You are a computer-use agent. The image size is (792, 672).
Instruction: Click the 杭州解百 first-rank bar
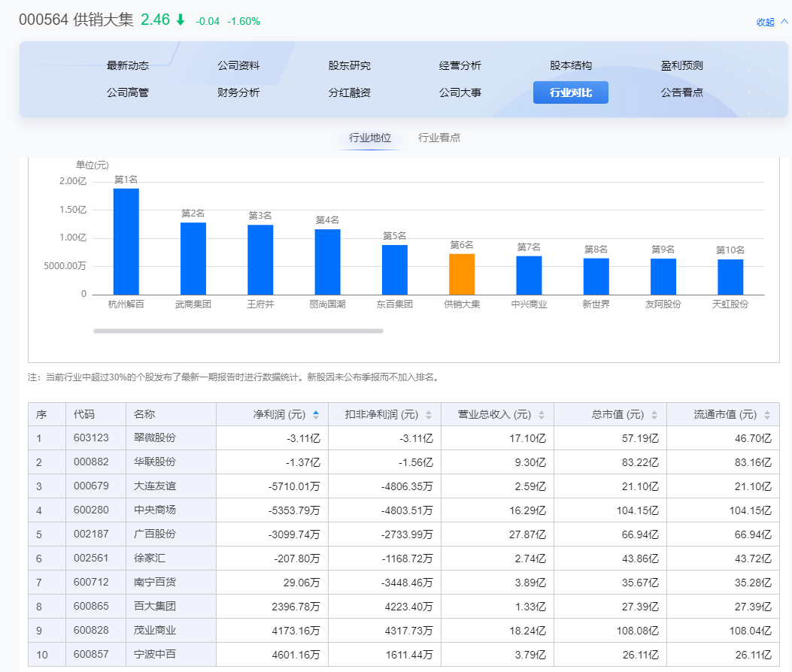coord(126,241)
